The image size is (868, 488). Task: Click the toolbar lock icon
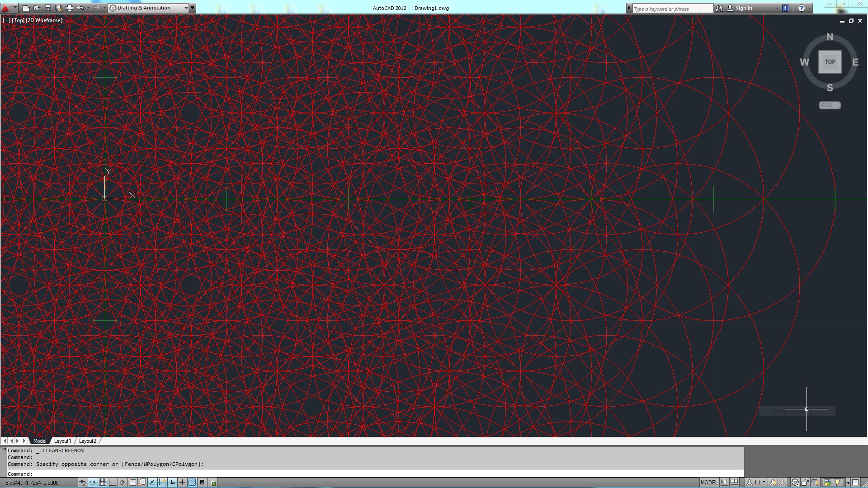coord(805,483)
